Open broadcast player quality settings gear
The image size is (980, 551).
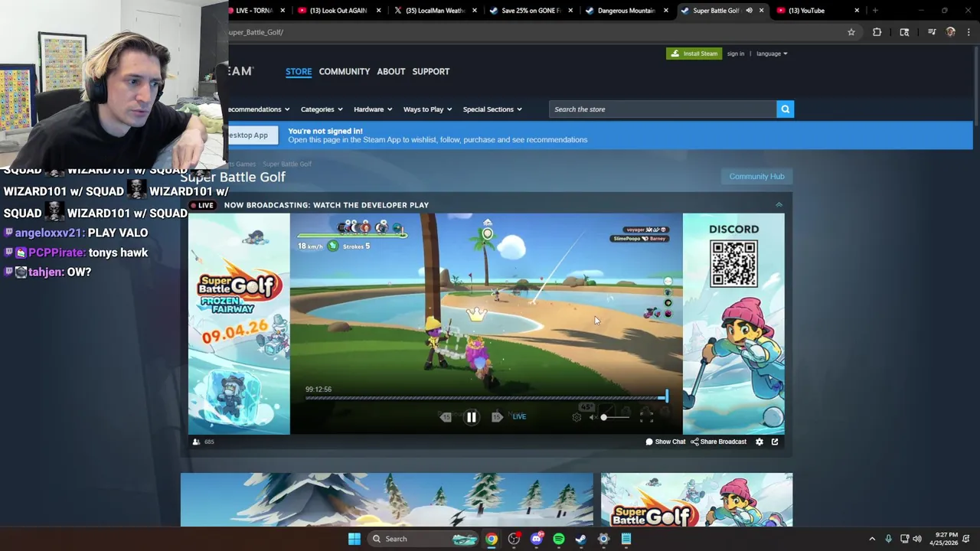click(x=577, y=417)
